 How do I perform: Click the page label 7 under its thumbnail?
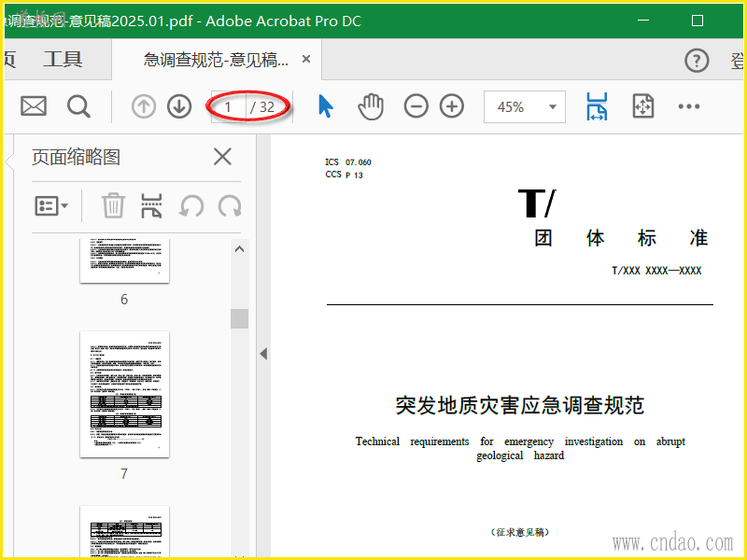[x=124, y=473]
